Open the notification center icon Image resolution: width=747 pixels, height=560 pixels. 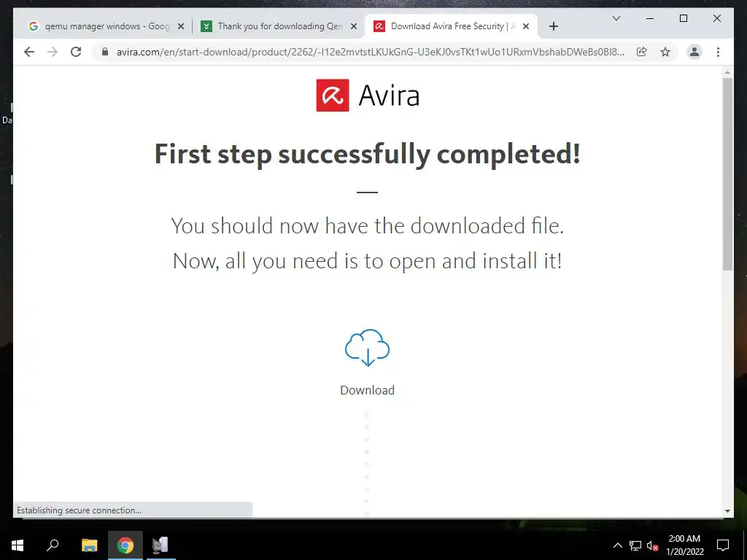(x=723, y=545)
